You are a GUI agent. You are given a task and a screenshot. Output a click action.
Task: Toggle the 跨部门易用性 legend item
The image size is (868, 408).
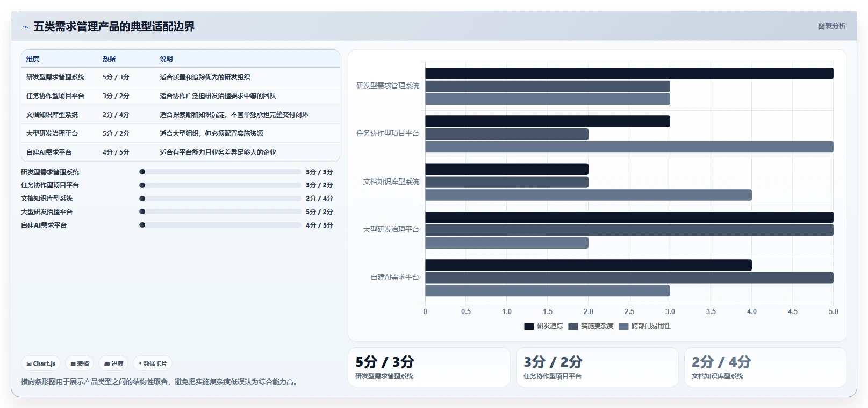[x=644, y=326]
